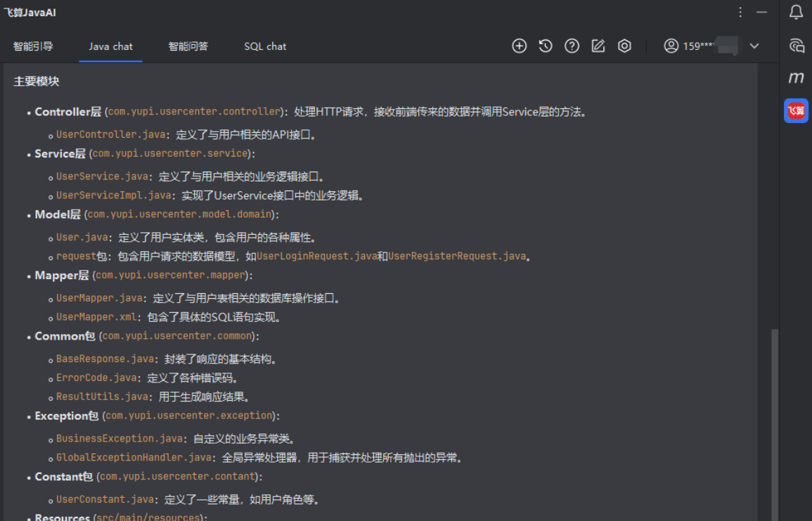Click BaseResponse.java file reference

[105, 359]
